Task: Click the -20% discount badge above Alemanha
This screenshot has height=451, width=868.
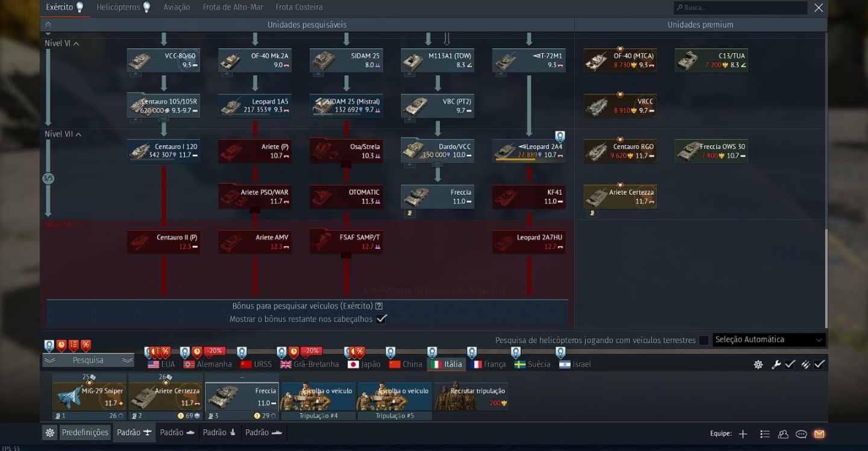Action: point(213,351)
